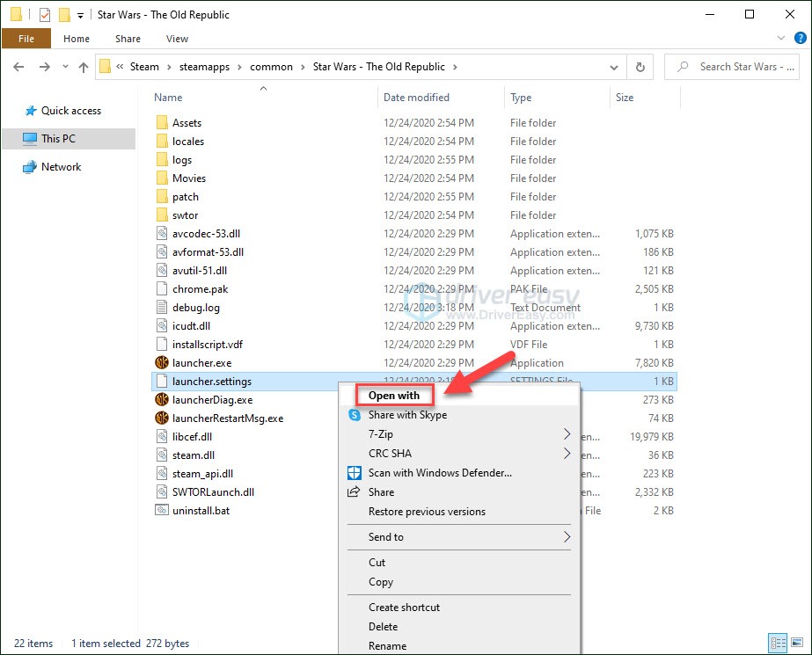Click steamapps in the address breadcrumb
The width and height of the screenshot is (812, 655).
[204, 67]
